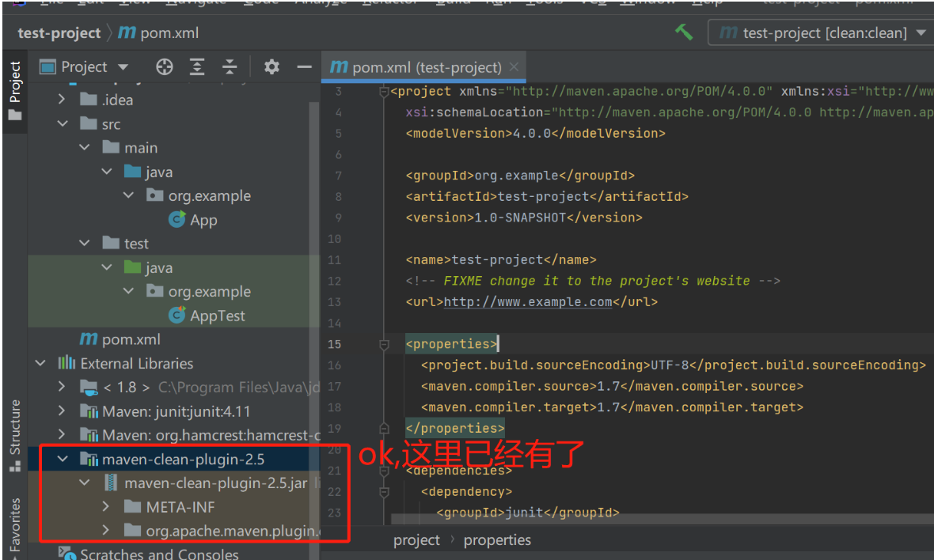Expand the < 1.8 > JDK library
Image resolution: width=934 pixels, height=560 pixels.
[x=62, y=387]
